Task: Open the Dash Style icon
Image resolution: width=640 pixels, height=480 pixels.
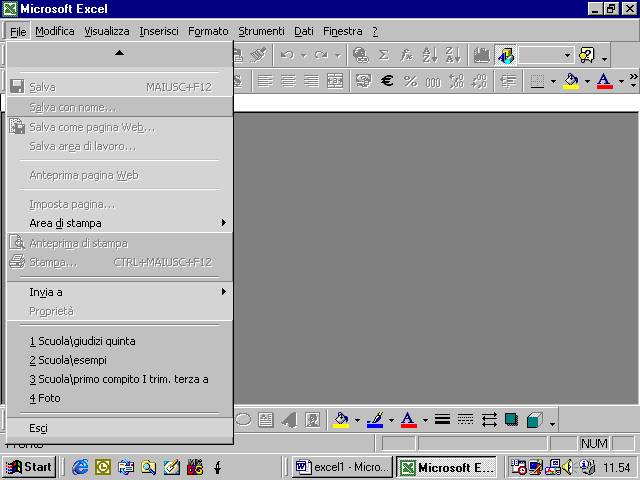Action: (465, 420)
